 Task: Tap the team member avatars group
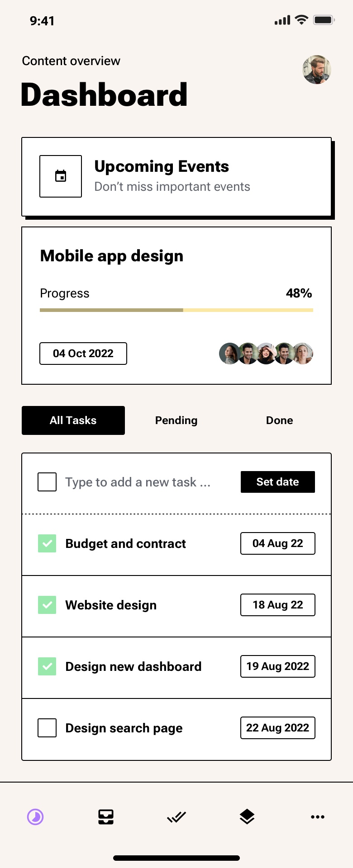(x=266, y=354)
